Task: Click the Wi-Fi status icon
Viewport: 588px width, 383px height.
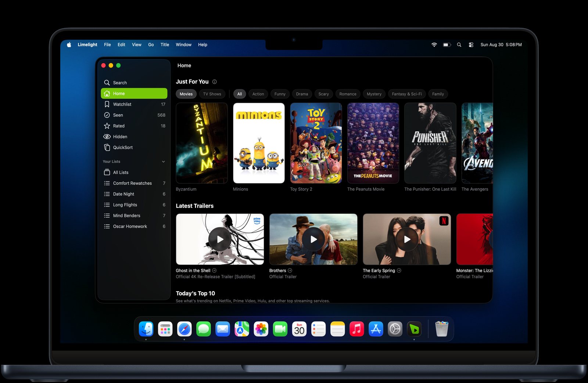Action: [x=434, y=44]
